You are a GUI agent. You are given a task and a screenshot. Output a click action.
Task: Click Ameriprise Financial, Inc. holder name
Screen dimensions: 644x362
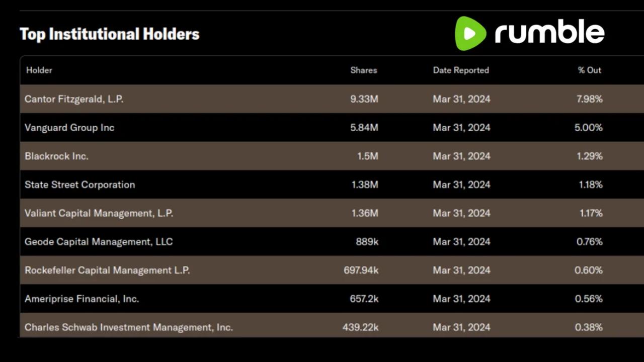pyautogui.click(x=82, y=299)
